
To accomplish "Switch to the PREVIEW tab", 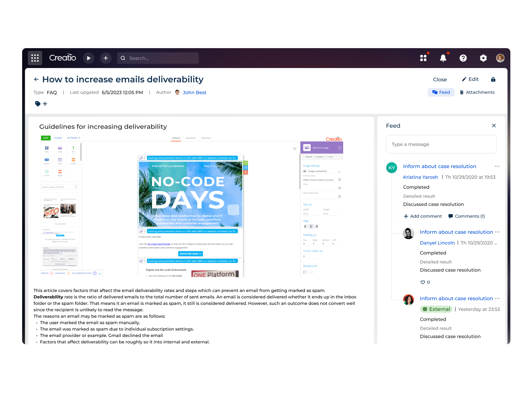I will pyautogui.click(x=206, y=138).
